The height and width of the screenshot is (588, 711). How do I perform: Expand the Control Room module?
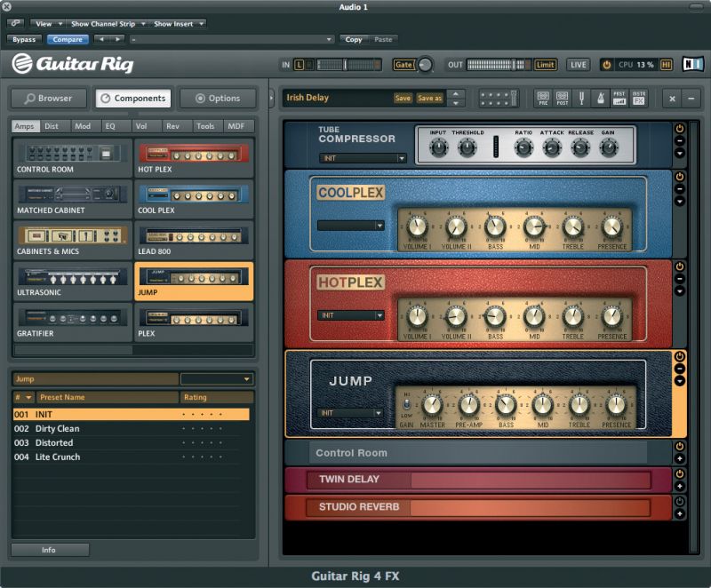pyautogui.click(x=679, y=459)
